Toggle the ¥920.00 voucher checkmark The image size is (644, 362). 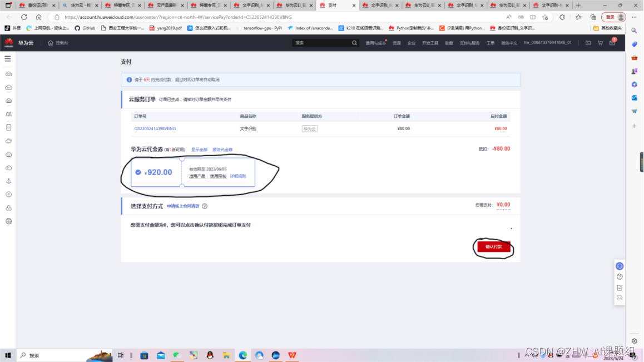click(x=138, y=172)
